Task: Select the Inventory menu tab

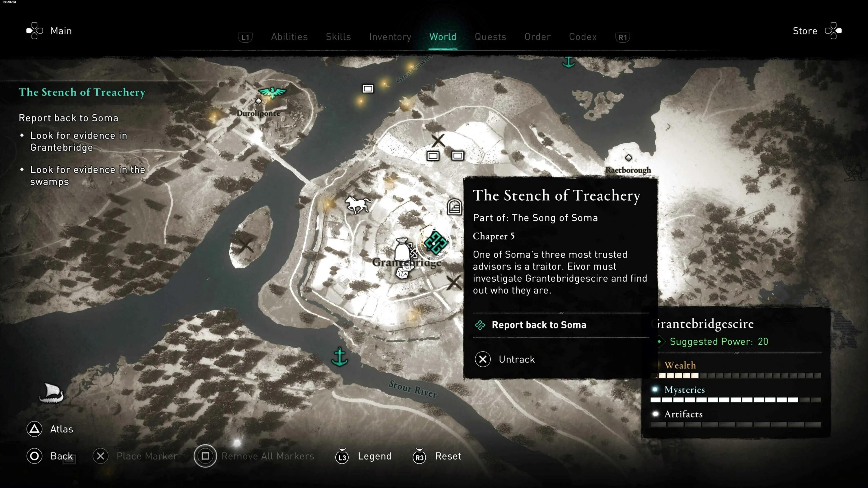Action: (x=391, y=37)
